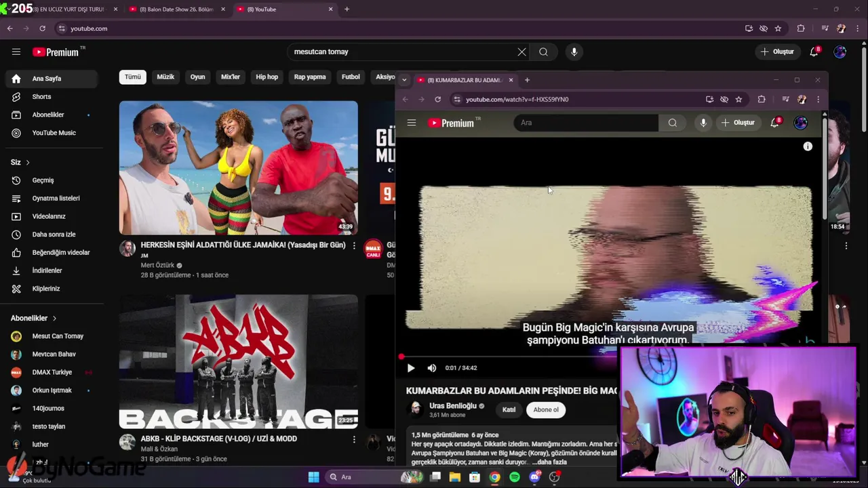Screen dimensions: 868x488
Task: Mute the video volume
Action: tap(432, 368)
